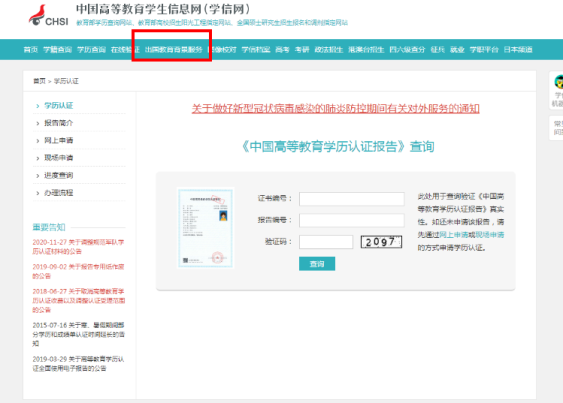Open the 2018-06-27 announcement link
The height and width of the screenshot is (403, 563).
79,300
